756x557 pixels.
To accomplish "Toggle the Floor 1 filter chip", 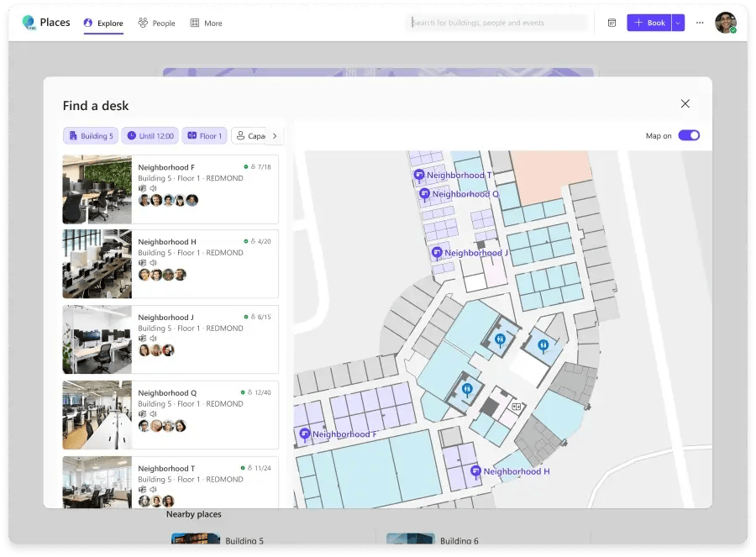I will tap(204, 135).
